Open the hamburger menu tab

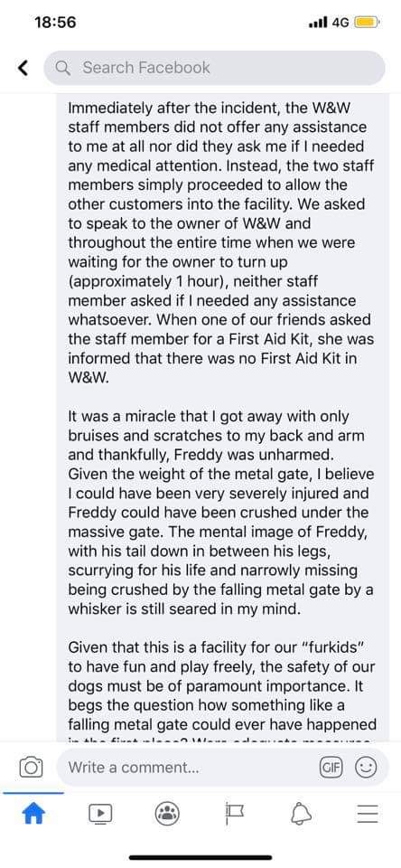click(x=368, y=813)
